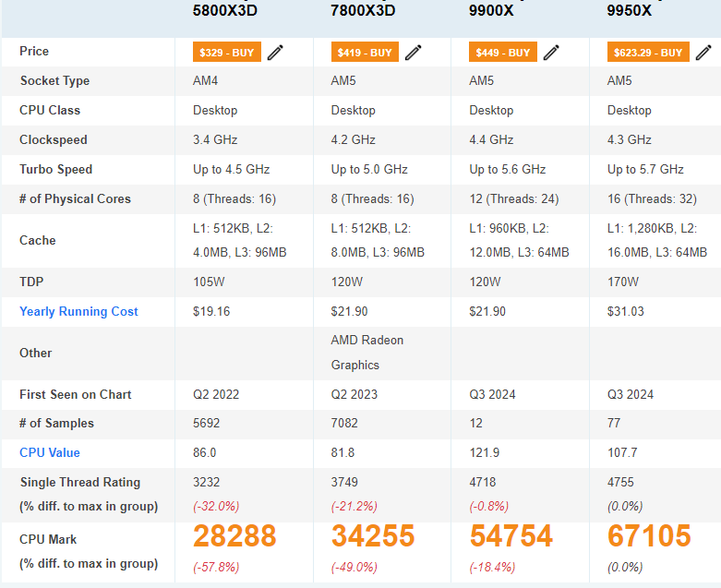This screenshot has height=588, width=721.
Task: Click the Turbo Speed row label
Action: (55, 169)
